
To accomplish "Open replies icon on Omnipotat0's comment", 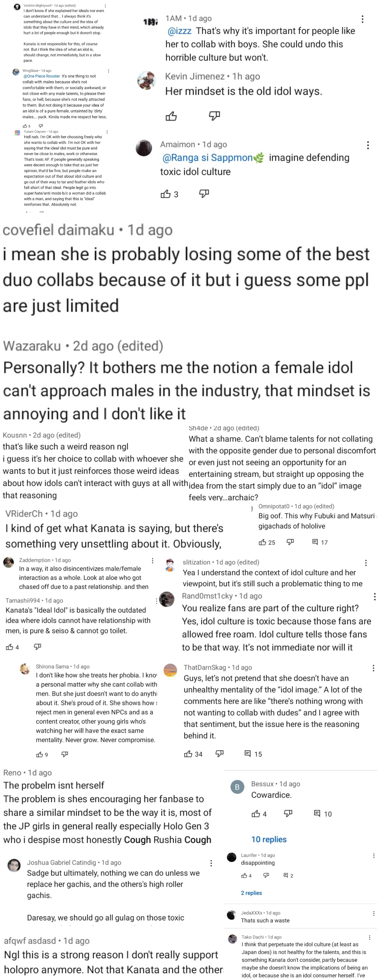I will [x=315, y=542].
